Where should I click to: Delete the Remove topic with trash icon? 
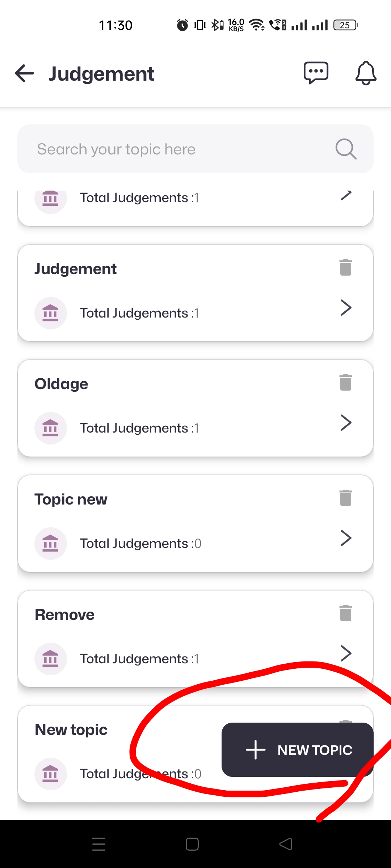(x=346, y=613)
